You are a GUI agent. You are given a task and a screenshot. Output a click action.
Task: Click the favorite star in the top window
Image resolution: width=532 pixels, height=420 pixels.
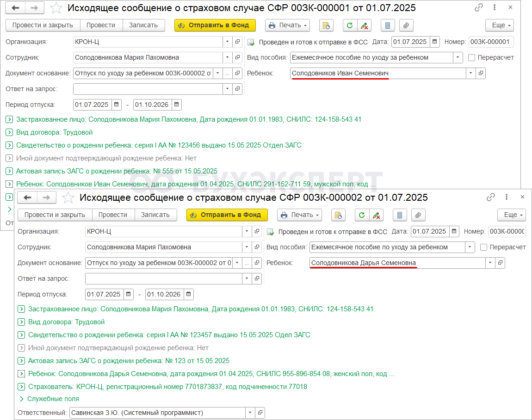[56, 8]
